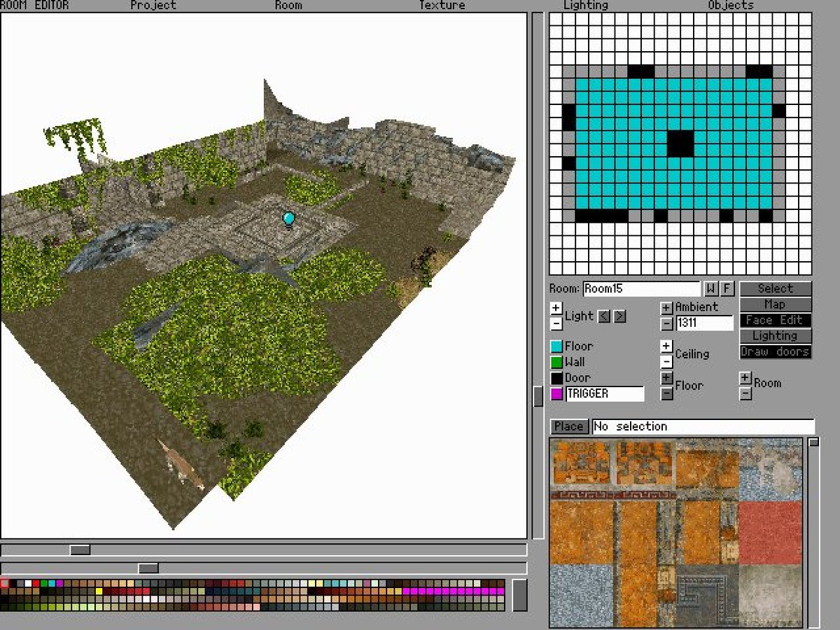
Task: Click the F button next to room name
Action: pyautogui.click(x=727, y=288)
